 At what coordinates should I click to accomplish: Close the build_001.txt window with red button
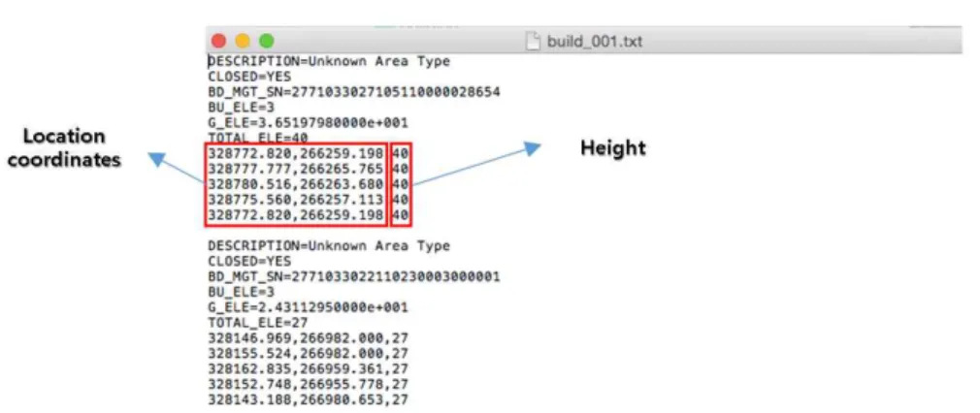click(x=218, y=42)
